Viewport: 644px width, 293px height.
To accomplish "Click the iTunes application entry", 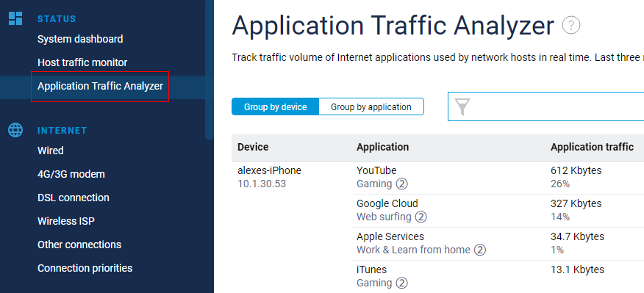I will tap(371, 270).
